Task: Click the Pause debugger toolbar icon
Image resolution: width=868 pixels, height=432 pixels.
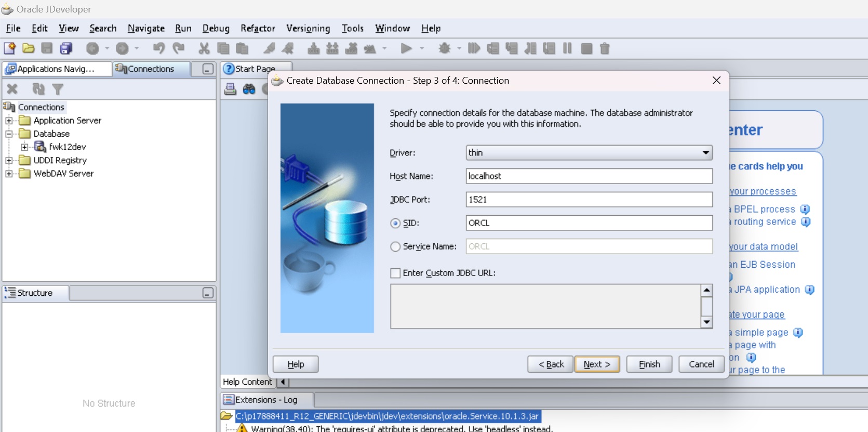Action: 567,48
